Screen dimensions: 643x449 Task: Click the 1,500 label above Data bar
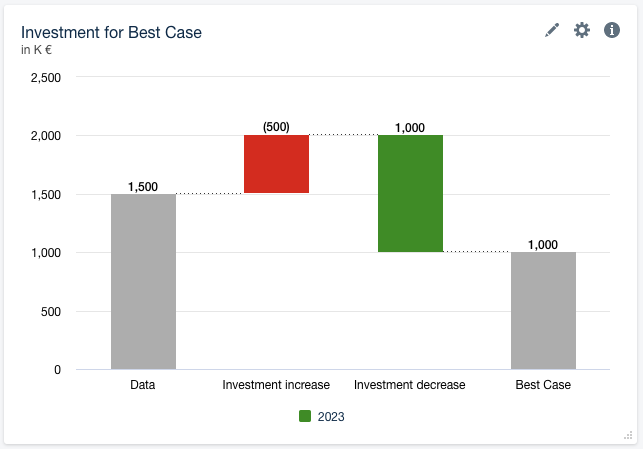tap(143, 187)
